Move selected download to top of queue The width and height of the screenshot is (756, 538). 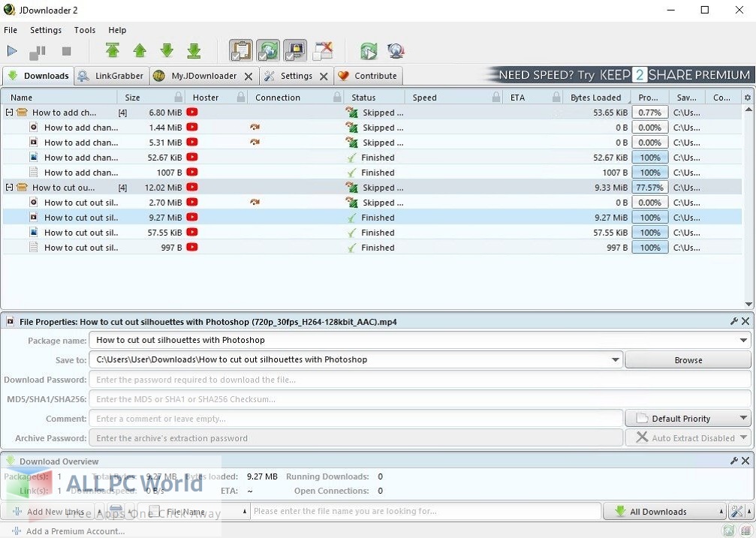tap(113, 50)
